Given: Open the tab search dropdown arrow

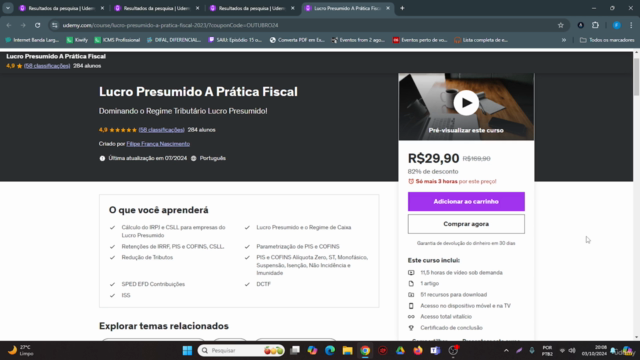Looking at the screenshot, I should [8, 8].
